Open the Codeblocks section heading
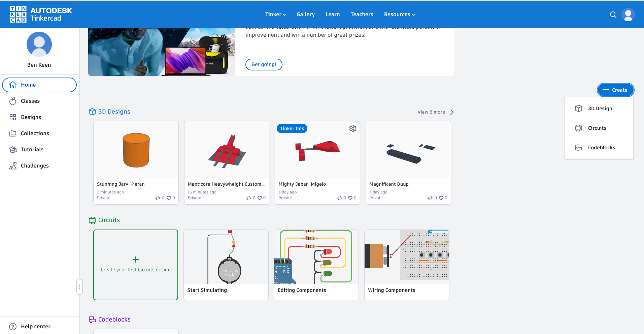This screenshot has width=644, height=334. pyautogui.click(x=114, y=320)
